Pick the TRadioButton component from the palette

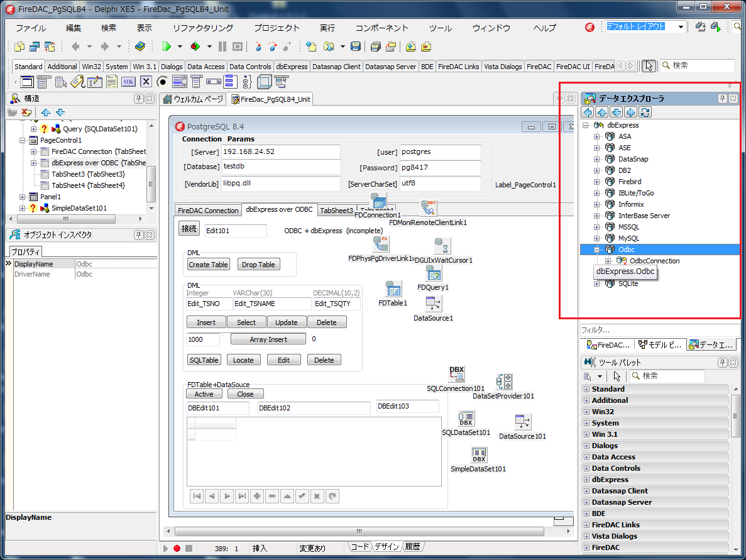pos(162,82)
